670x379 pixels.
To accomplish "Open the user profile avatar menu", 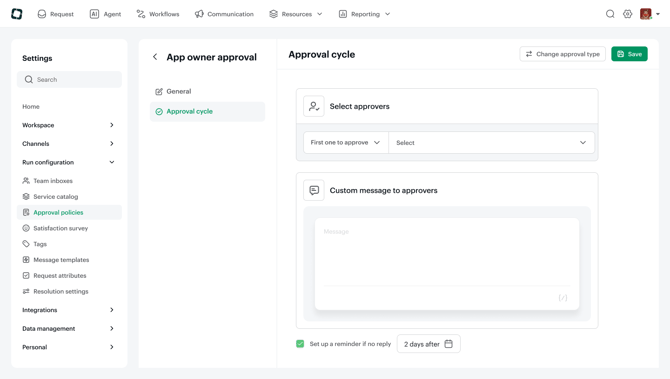I will (646, 14).
